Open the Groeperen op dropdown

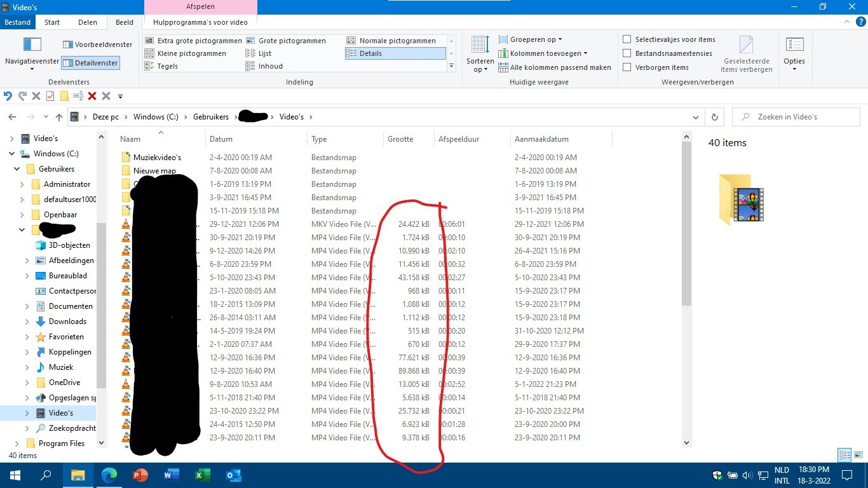click(x=530, y=39)
